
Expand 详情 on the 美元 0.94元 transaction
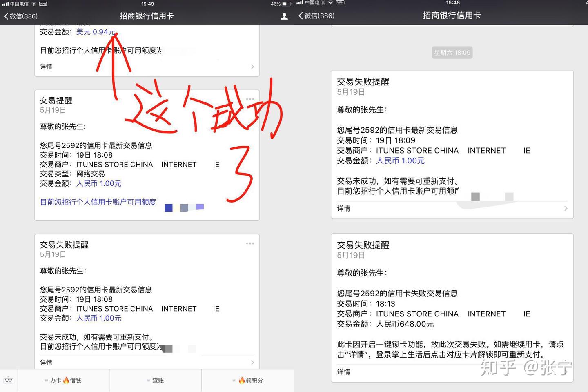pyautogui.click(x=46, y=67)
